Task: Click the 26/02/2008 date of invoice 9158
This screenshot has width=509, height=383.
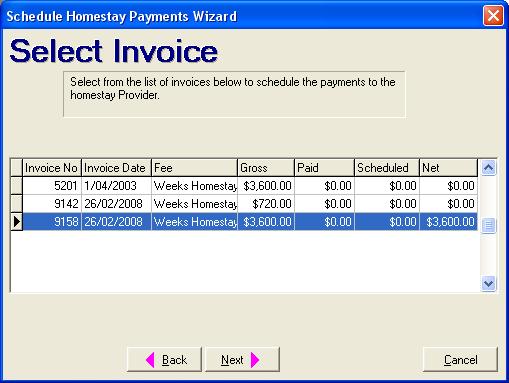Action: point(116,222)
